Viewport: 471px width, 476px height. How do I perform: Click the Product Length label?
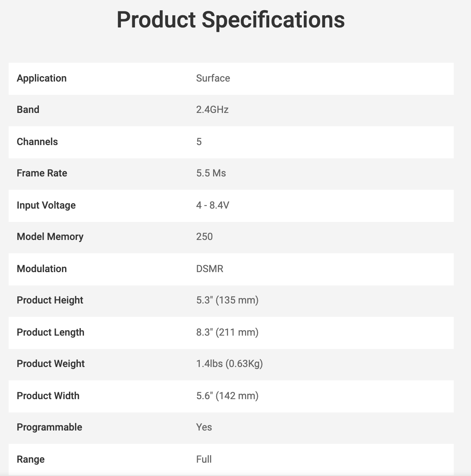pos(51,332)
